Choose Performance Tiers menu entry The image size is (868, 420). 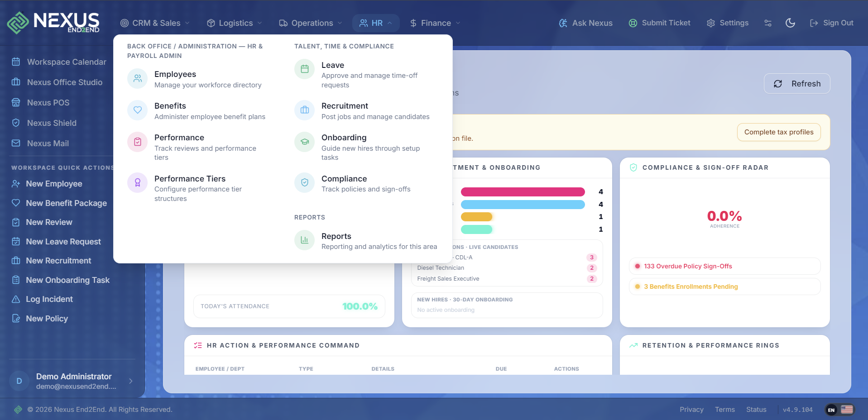pos(196,188)
